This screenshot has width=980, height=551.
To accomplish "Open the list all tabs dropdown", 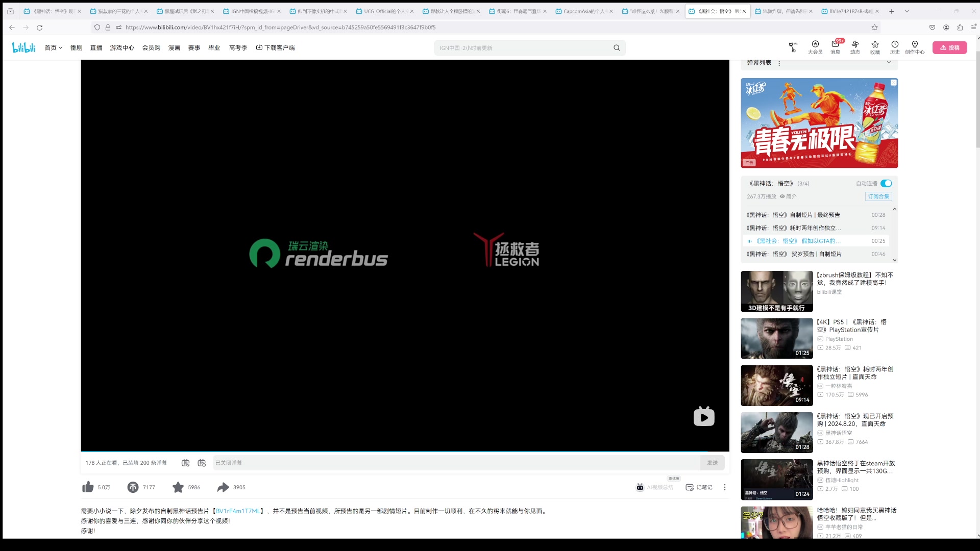I will click(906, 11).
